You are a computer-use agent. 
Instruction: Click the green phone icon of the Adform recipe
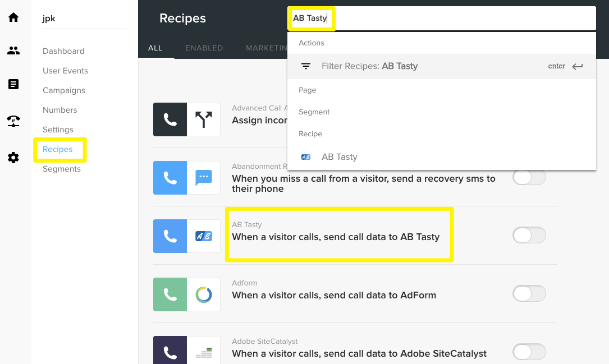tap(170, 294)
